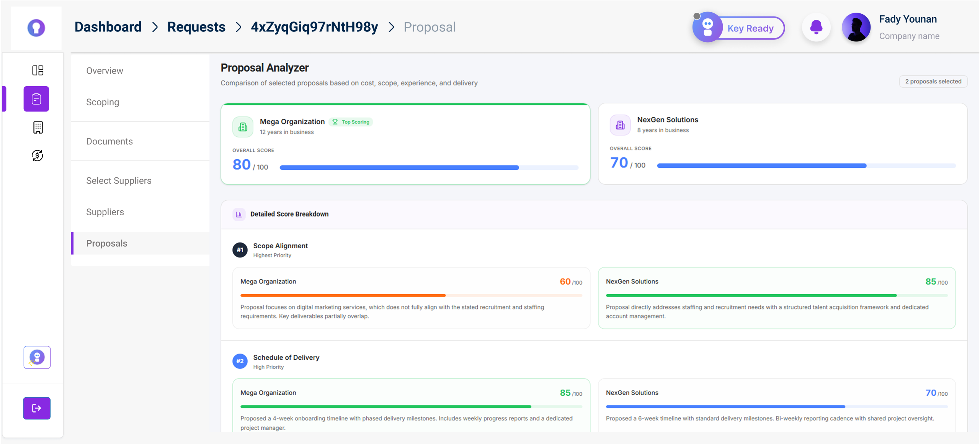Open the building companies sidebar icon
This screenshot has height=444, width=980.
point(38,127)
